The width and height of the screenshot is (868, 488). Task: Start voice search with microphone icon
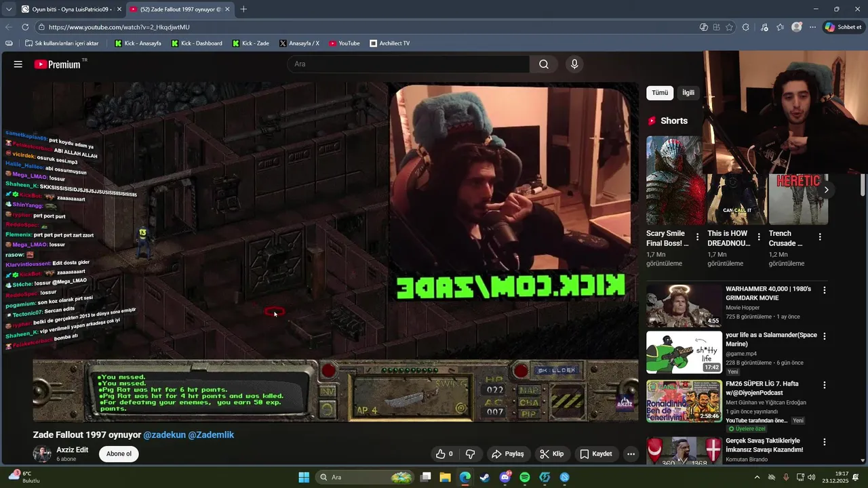(x=574, y=64)
